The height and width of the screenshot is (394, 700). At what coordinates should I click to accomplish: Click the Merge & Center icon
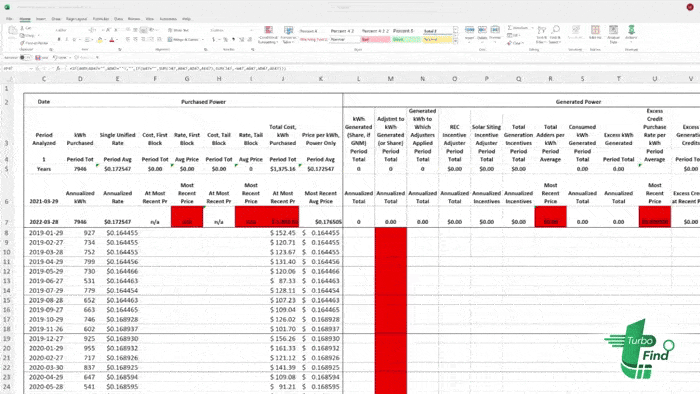coord(170,39)
